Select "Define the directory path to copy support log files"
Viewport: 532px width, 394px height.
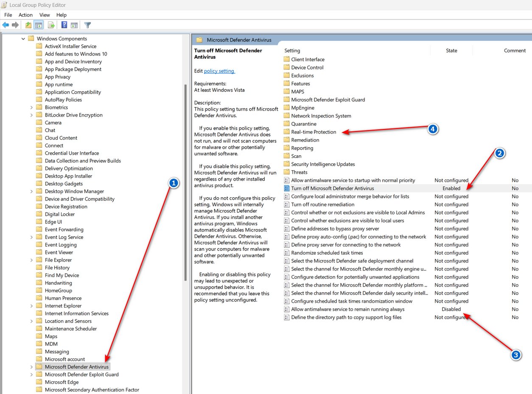(x=346, y=317)
